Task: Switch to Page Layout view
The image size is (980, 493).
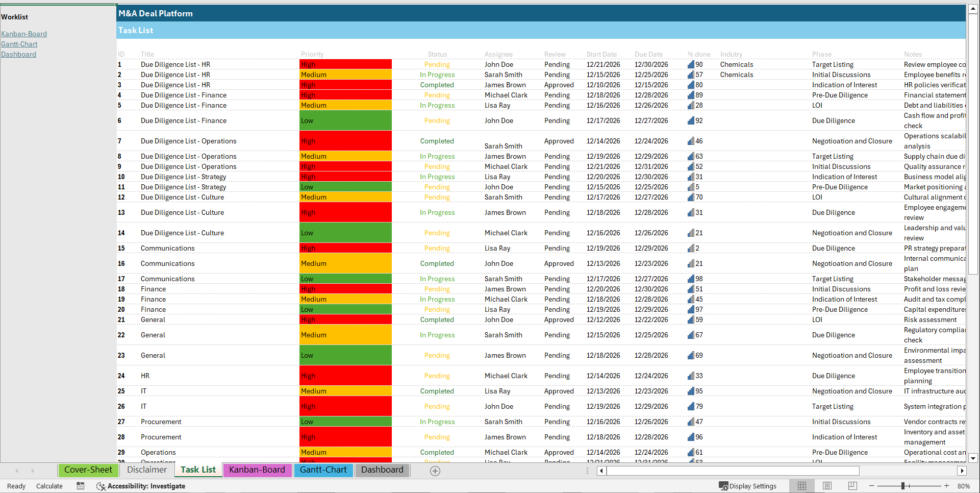Action: point(827,486)
